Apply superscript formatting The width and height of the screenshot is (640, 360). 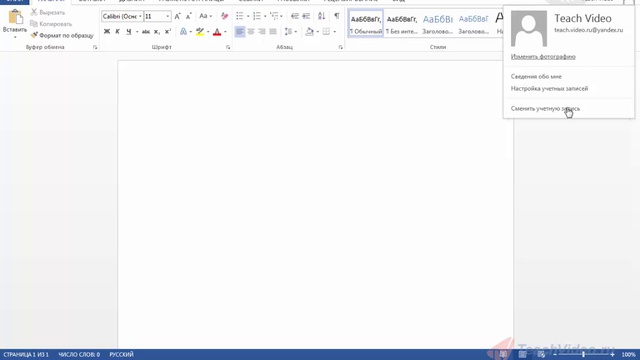168,31
